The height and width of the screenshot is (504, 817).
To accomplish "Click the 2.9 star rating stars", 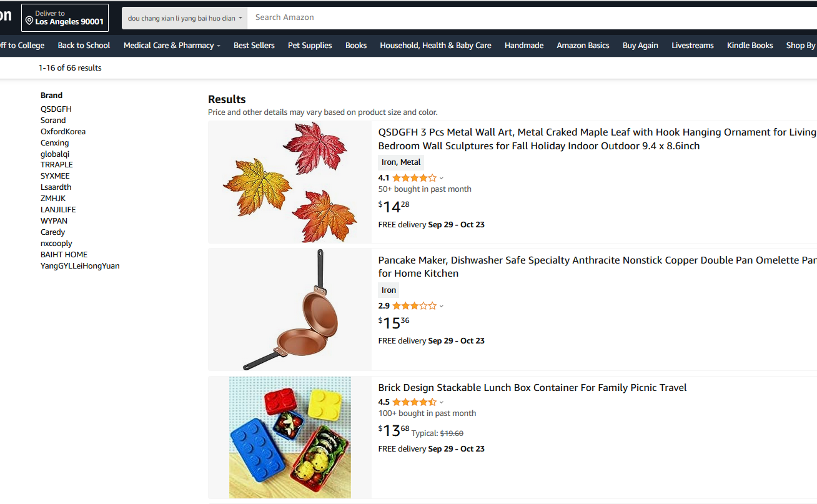I will [414, 306].
